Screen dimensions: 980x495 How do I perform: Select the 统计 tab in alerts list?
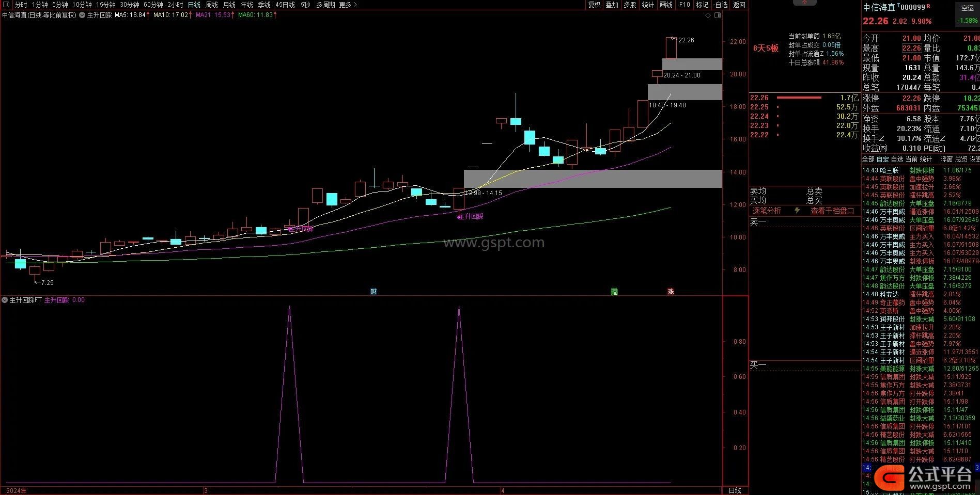pyautogui.click(x=926, y=159)
